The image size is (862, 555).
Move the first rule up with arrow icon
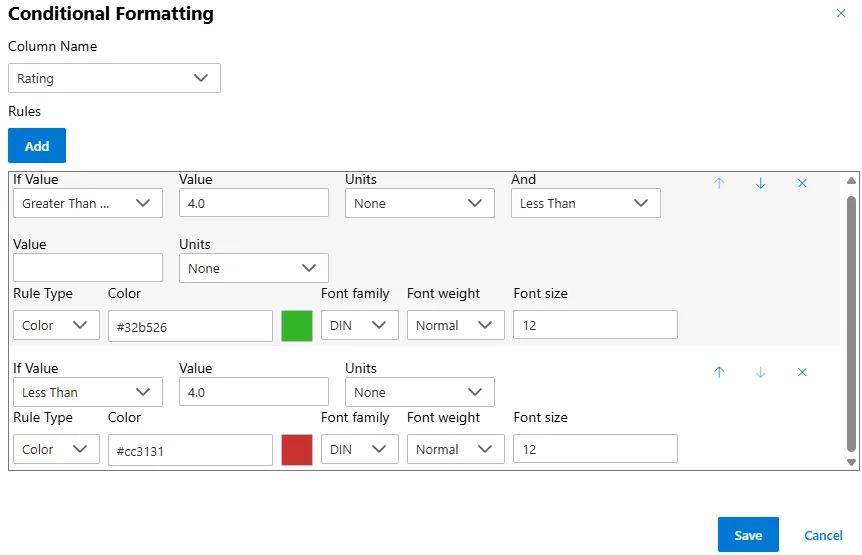pos(719,184)
